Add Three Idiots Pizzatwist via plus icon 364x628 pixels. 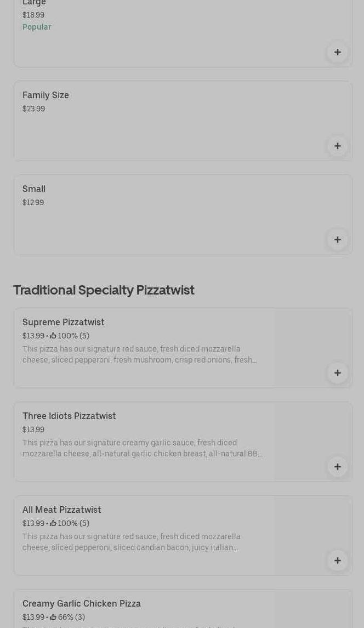click(x=337, y=467)
